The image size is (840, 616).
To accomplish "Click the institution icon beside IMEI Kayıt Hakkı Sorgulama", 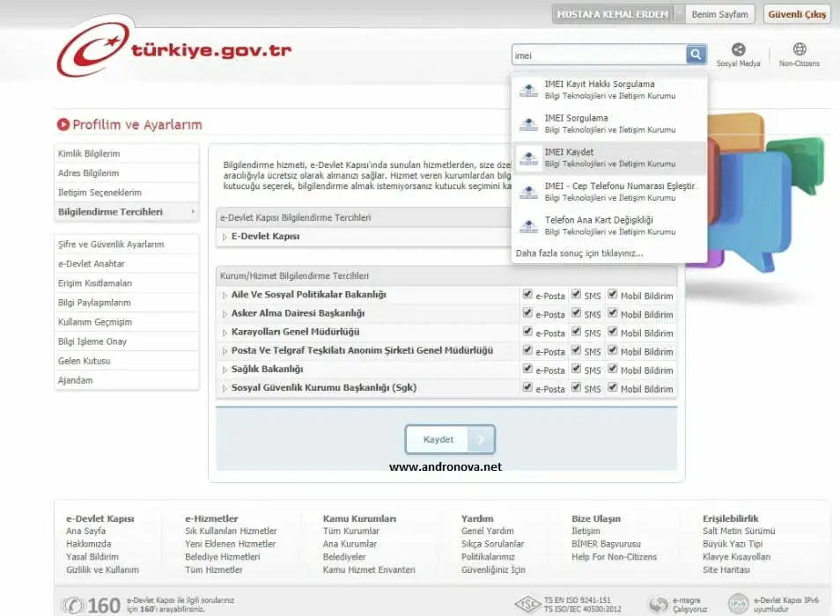I will tap(529, 90).
